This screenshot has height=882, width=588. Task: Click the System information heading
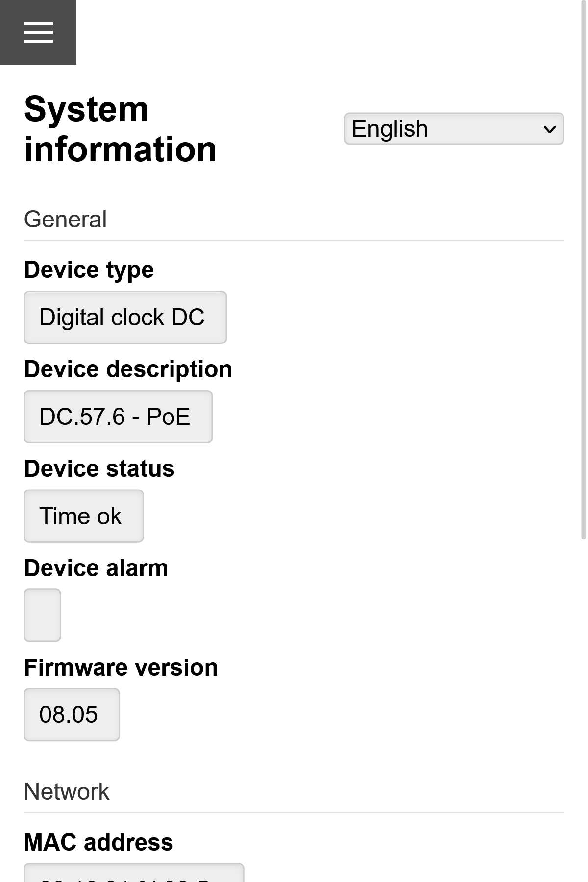[120, 128]
